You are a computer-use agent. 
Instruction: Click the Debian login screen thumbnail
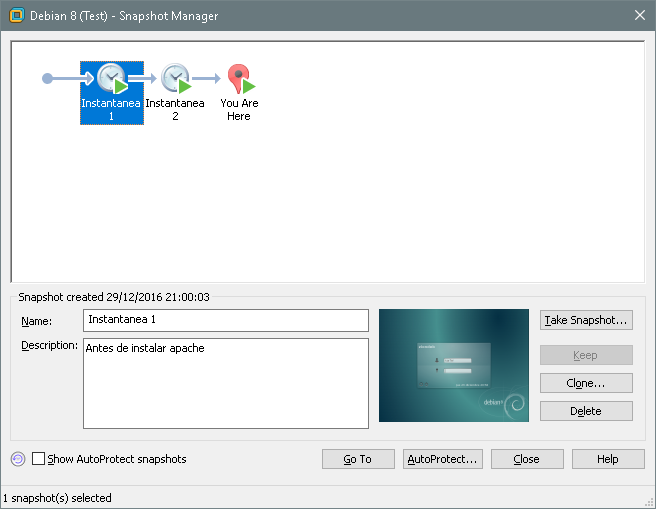click(454, 365)
